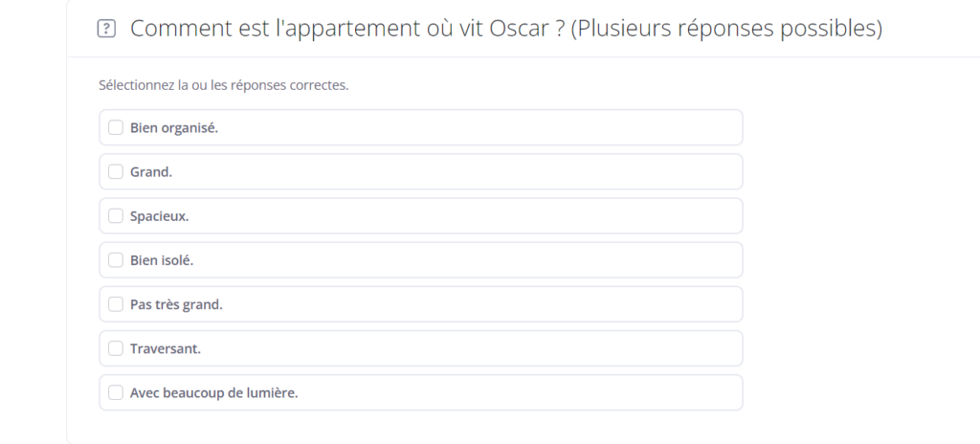Click the name 'Oscar' in the question
This screenshot has width=980, height=444.
coord(518,29)
